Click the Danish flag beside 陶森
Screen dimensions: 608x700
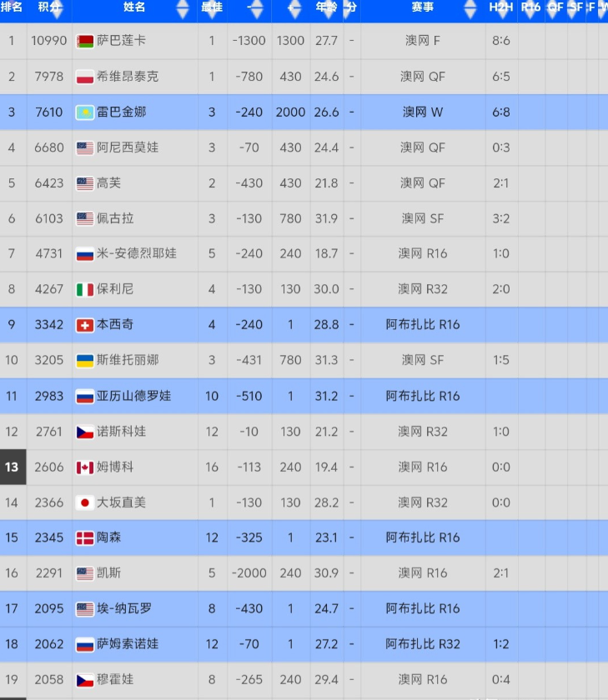tap(85, 538)
